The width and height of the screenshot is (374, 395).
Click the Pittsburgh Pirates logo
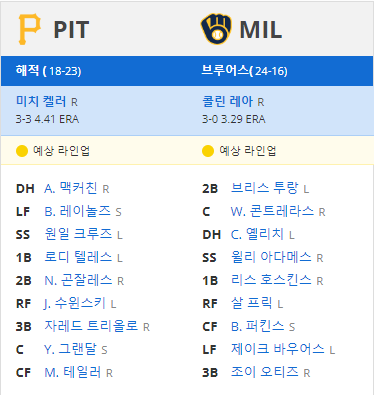coord(30,29)
